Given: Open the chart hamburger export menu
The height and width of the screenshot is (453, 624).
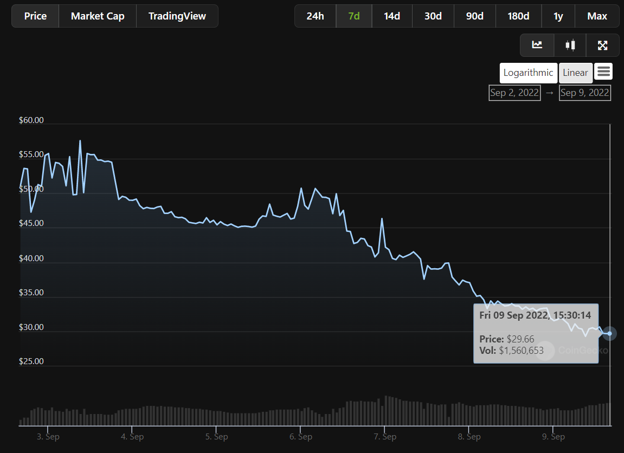Looking at the screenshot, I should (603, 72).
